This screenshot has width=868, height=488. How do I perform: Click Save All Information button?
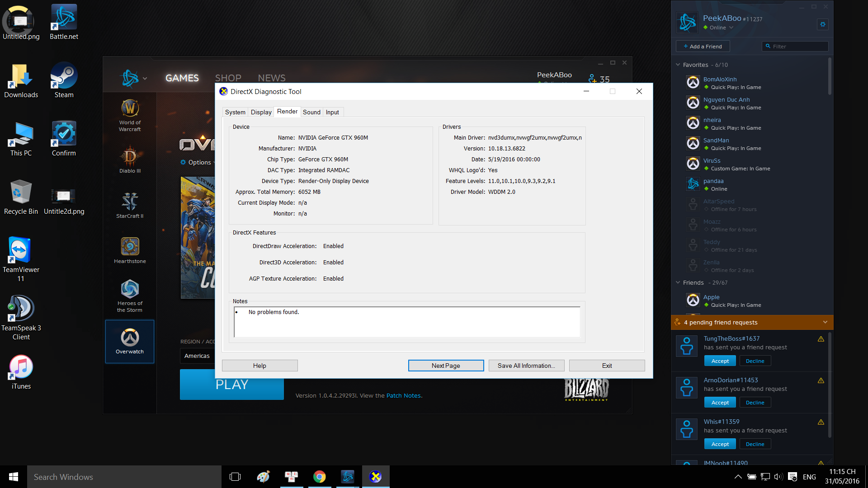pos(526,366)
